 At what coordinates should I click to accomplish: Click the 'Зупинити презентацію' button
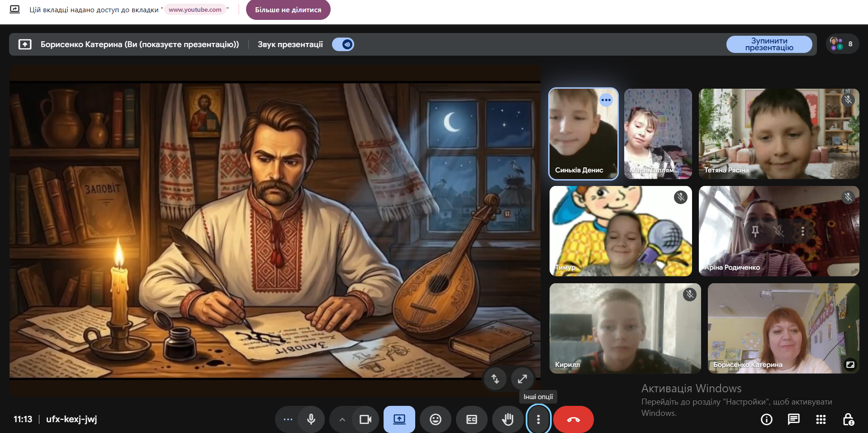coord(769,44)
